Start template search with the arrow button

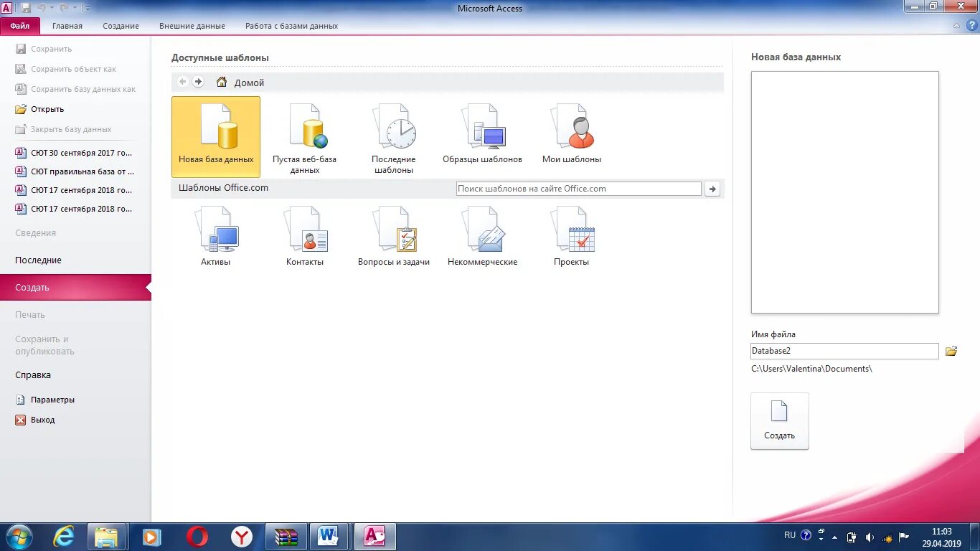pyautogui.click(x=712, y=189)
